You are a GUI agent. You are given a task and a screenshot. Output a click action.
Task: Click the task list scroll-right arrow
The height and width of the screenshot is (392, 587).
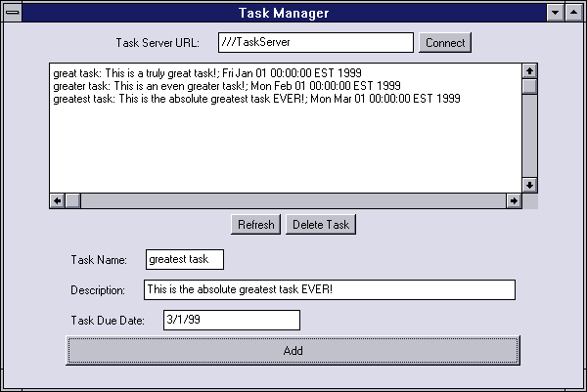(513, 200)
